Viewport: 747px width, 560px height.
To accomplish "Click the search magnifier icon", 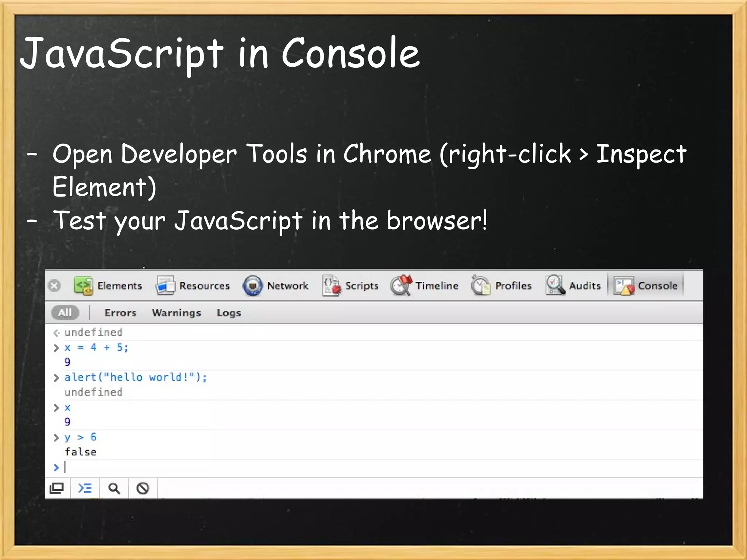I will tap(114, 488).
